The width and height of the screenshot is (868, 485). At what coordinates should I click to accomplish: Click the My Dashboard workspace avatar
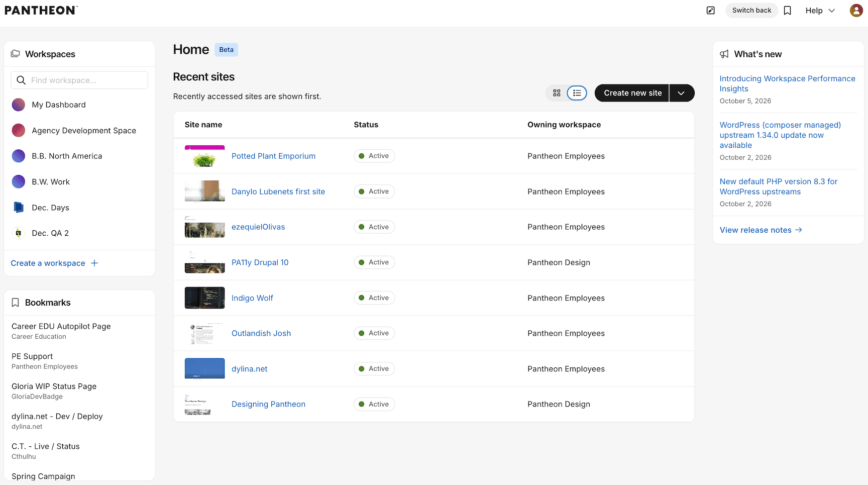point(19,105)
